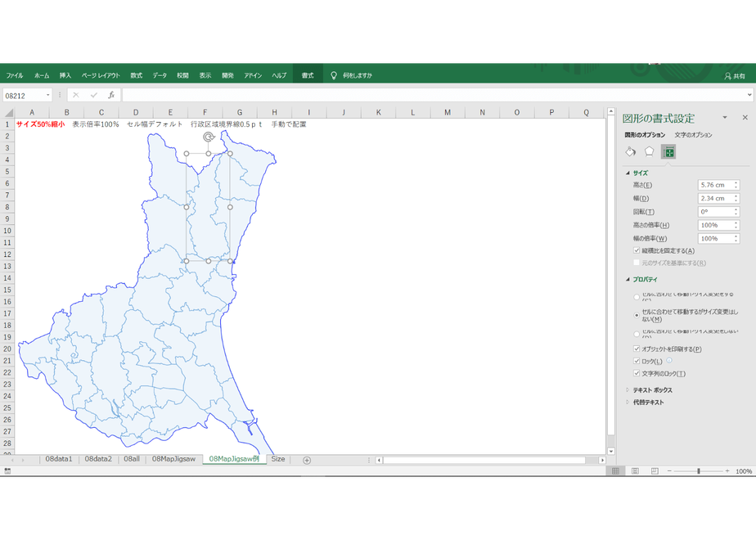This screenshot has height=540, width=756.
Task: Click the formula bar cancel X icon
Action: pos(76,95)
